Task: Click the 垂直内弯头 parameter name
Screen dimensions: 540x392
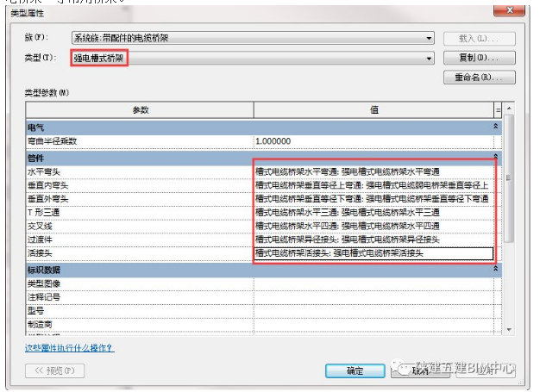Action: point(47,185)
